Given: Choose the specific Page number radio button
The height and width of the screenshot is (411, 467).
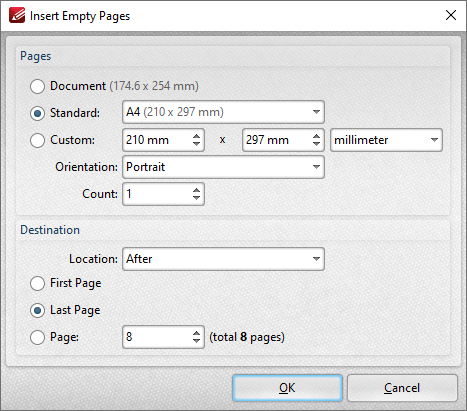Looking at the screenshot, I should point(37,337).
